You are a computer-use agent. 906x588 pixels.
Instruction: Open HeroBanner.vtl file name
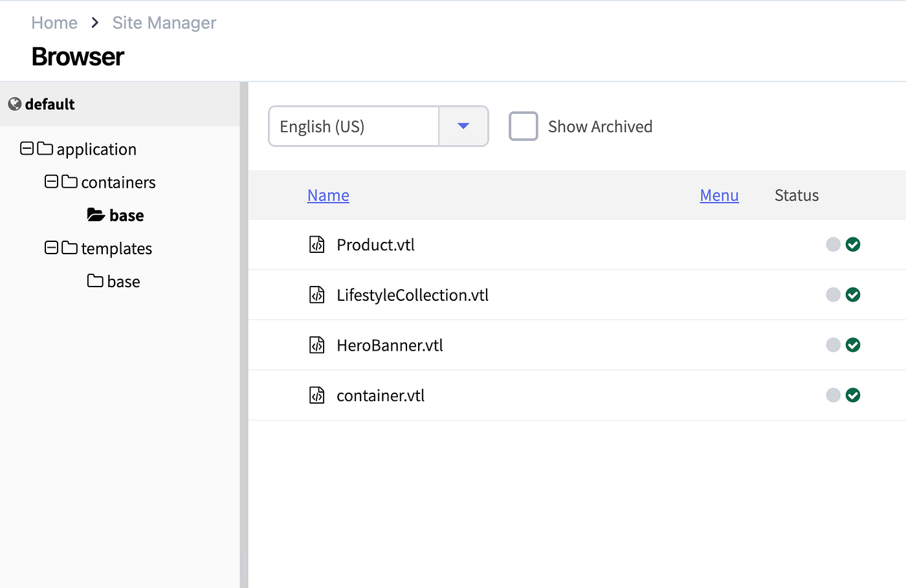coord(390,345)
